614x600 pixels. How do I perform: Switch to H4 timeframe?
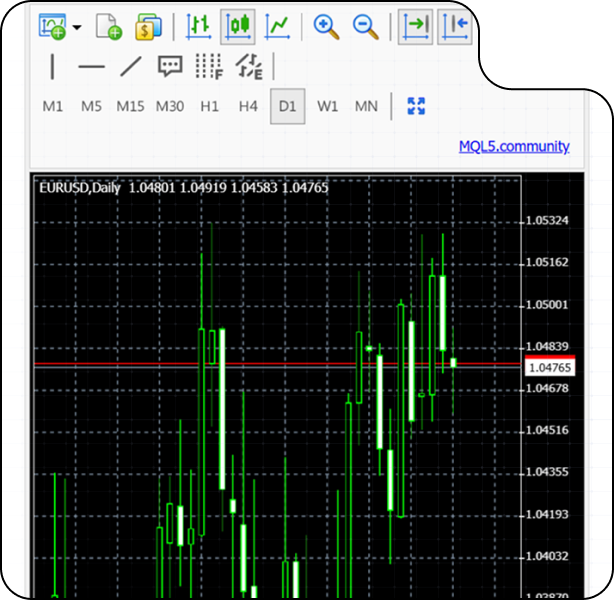pyautogui.click(x=248, y=106)
